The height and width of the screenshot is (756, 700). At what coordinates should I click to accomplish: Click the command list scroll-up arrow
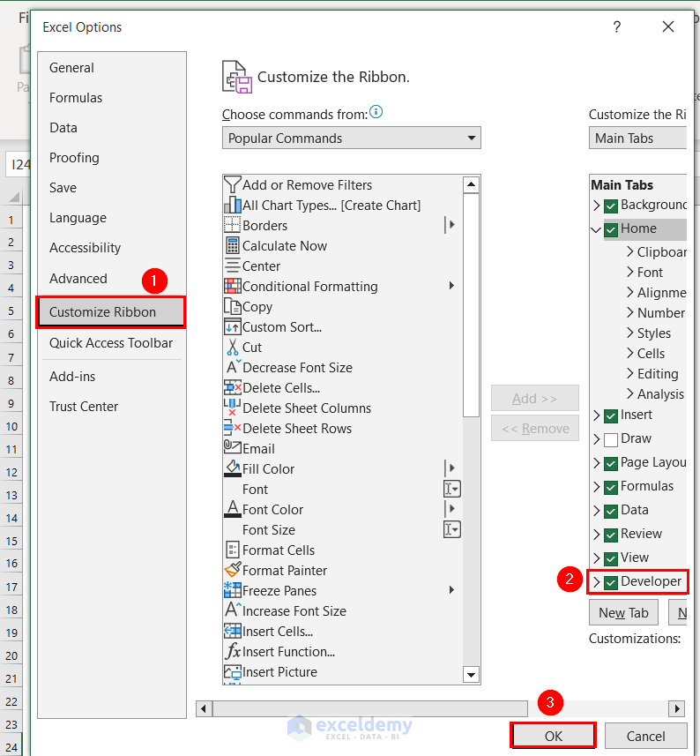click(471, 184)
